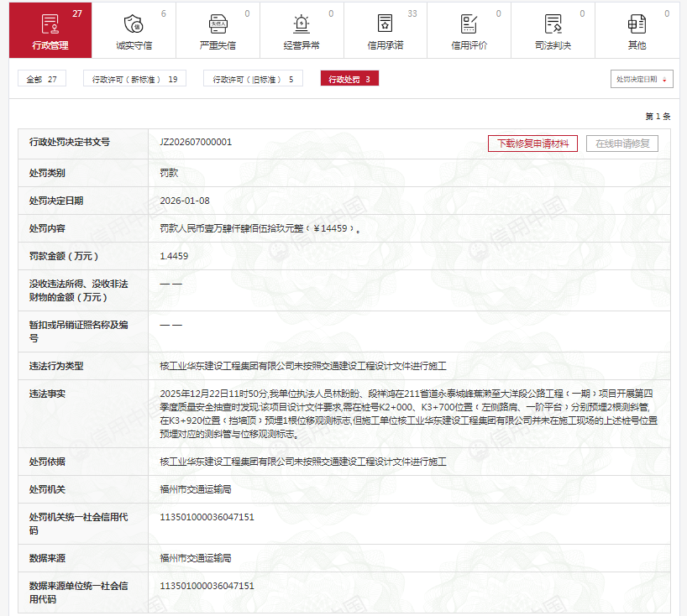Click the 其他 category icon
Screen dimensions: 687x616
637,23
